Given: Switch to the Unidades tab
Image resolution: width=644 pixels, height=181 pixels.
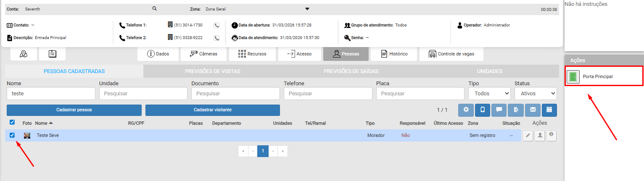Looking at the screenshot, I should [x=489, y=71].
